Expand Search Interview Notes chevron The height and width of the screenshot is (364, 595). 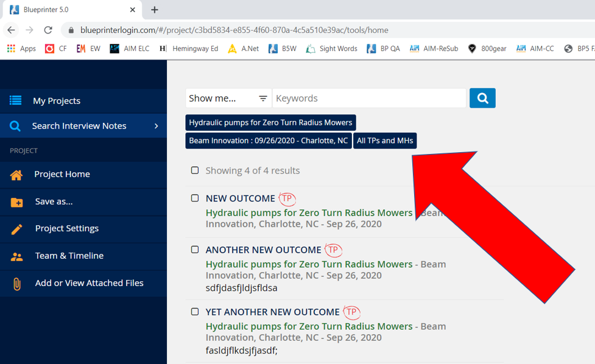click(x=156, y=126)
